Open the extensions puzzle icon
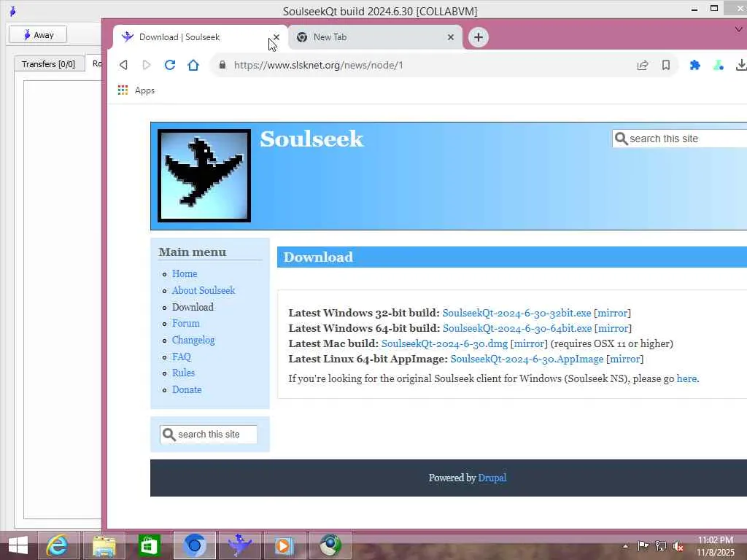The image size is (747, 560). [695, 65]
